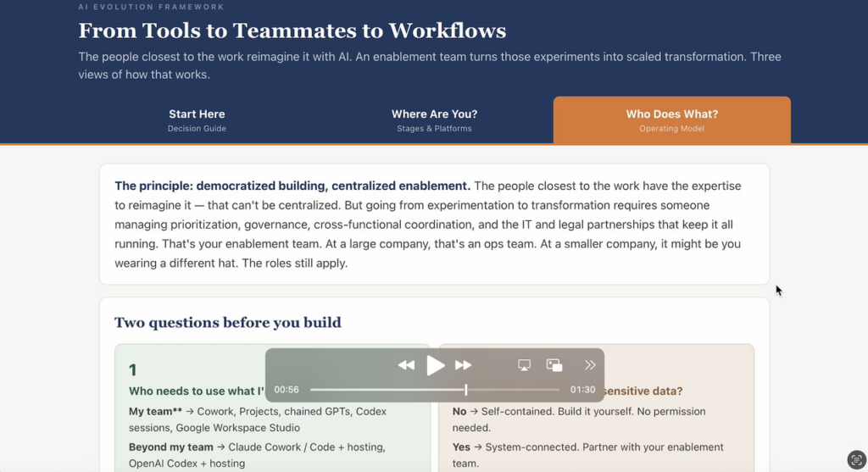Image resolution: width=868 pixels, height=472 pixels.
Task: Expand more player options double-chevron
Action: (x=590, y=365)
